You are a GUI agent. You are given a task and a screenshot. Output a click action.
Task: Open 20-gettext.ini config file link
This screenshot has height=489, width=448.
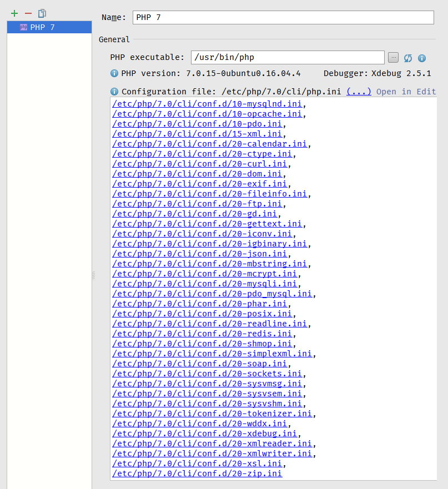(207, 224)
